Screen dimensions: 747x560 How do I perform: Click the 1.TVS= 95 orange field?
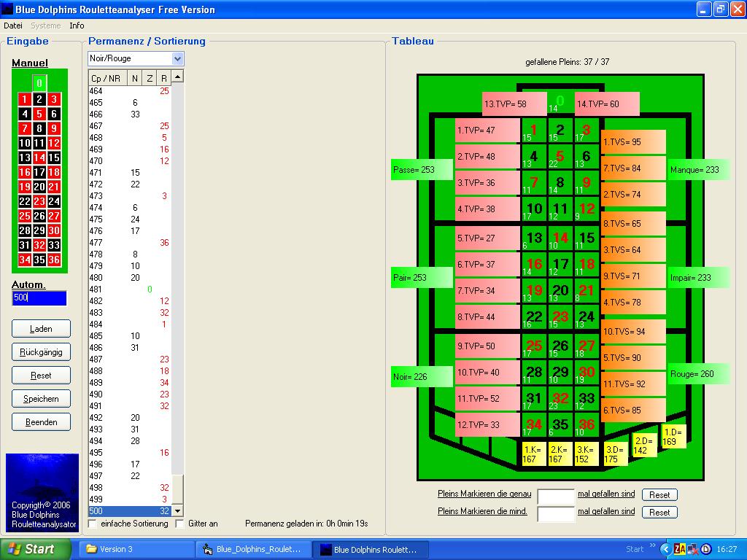633,141
